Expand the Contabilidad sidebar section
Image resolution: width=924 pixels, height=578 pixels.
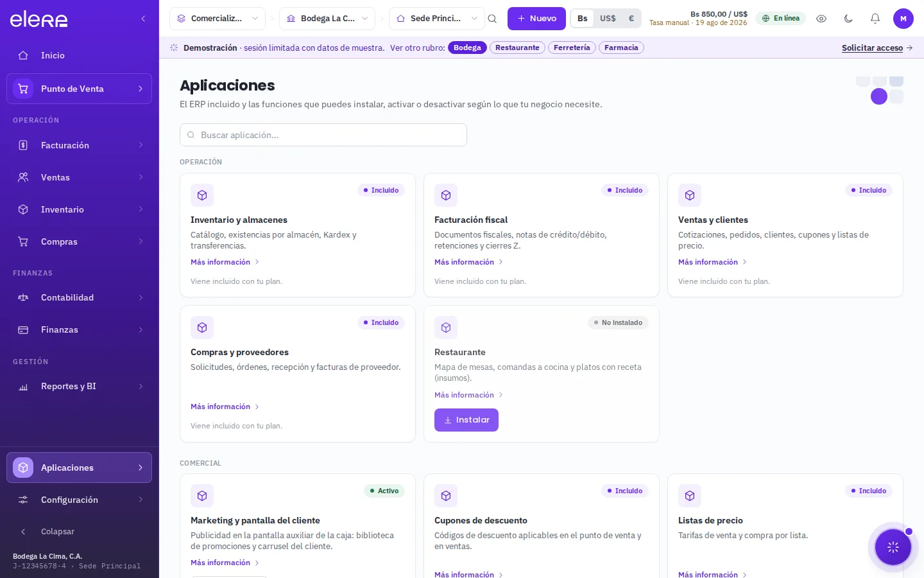(x=80, y=297)
